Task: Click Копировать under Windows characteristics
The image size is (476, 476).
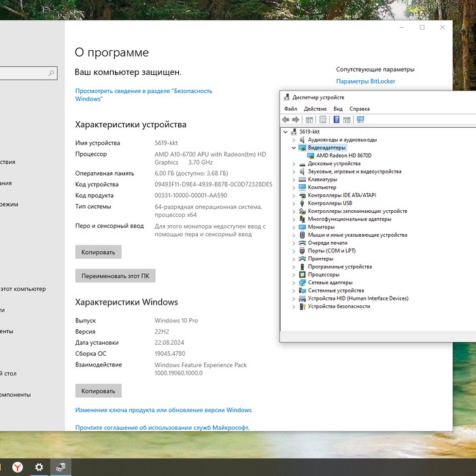Action: pos(99,391)
